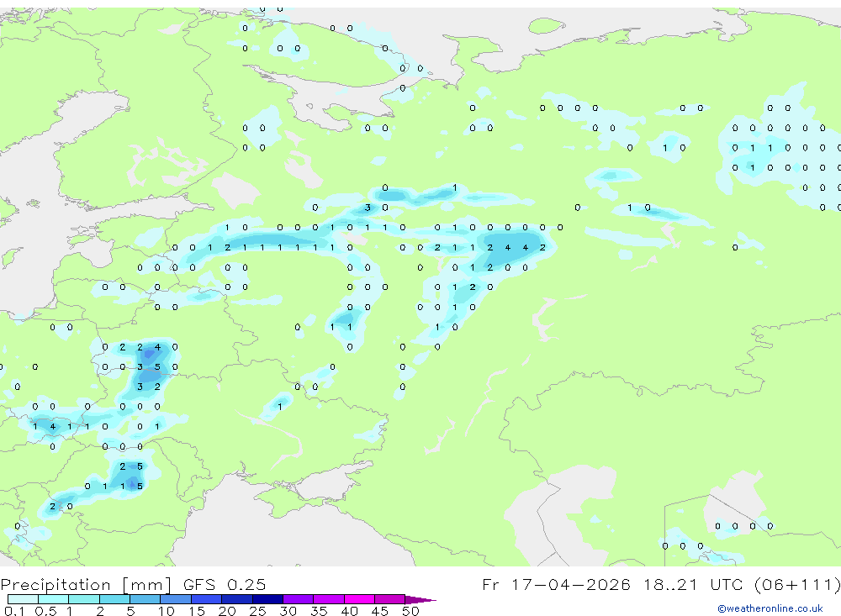Click the legend label '10'

tap(166, 611)
